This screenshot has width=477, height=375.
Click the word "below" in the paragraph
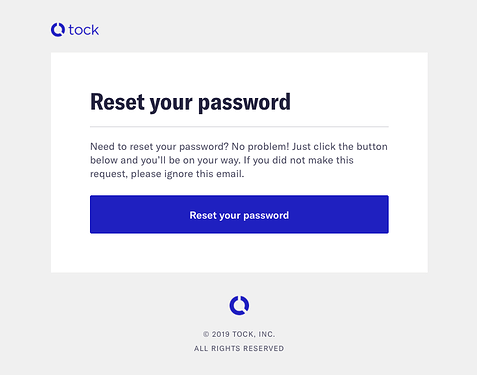coord(104,160)
